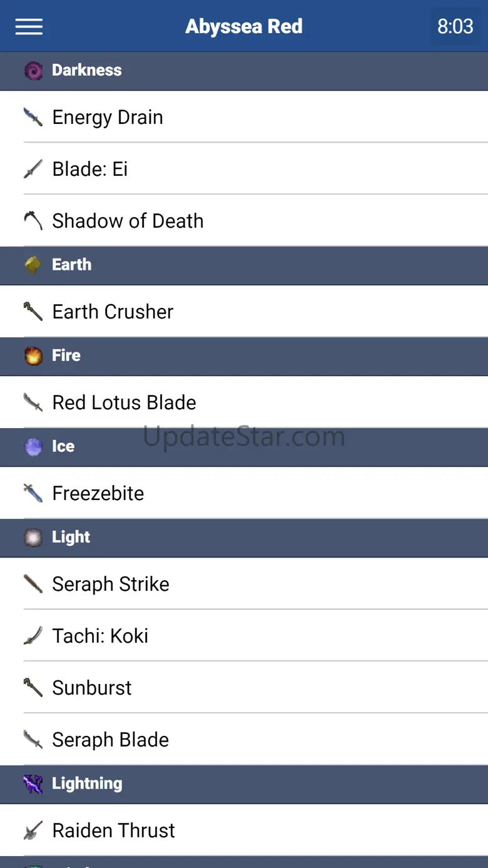Open the hamburger navigation menu
The height and width of the screenshot is (868, 488).
pyautogui.click(x=29, y=26)
